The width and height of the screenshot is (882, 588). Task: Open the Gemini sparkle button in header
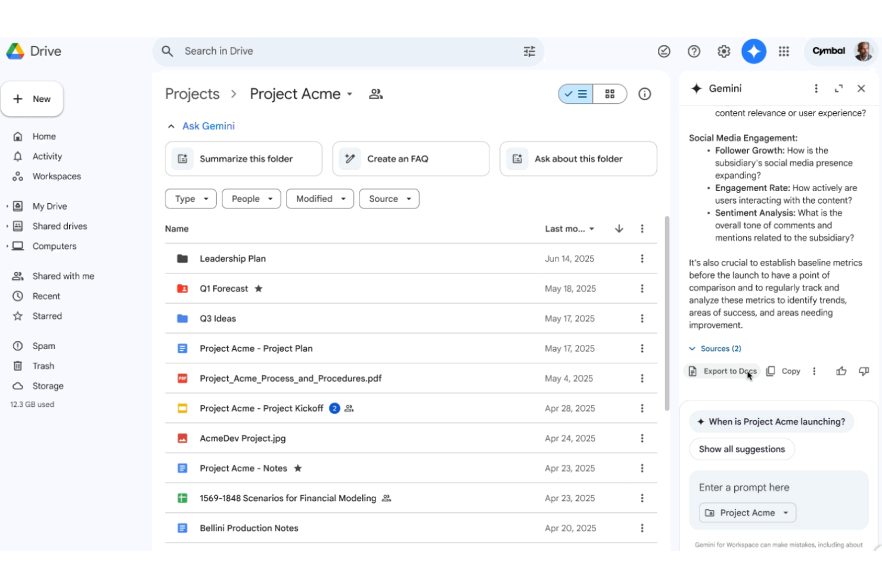[x=753, y=51]
